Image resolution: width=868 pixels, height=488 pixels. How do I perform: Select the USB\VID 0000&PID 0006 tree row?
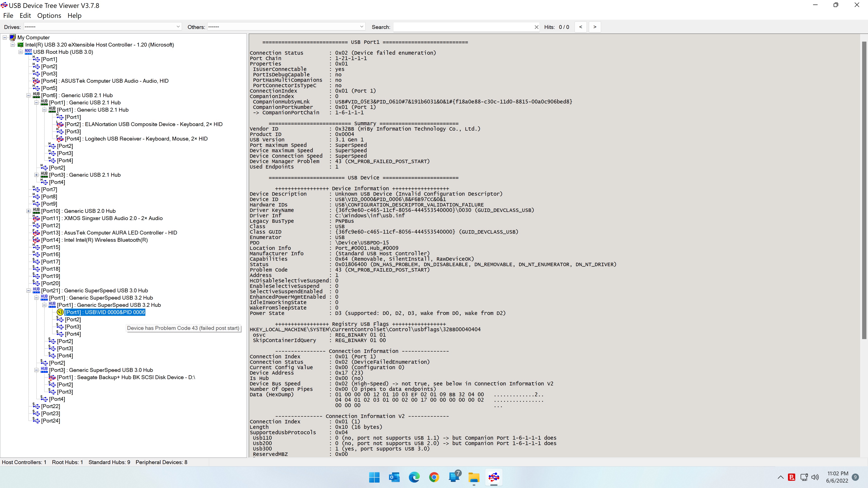[105, 312]
